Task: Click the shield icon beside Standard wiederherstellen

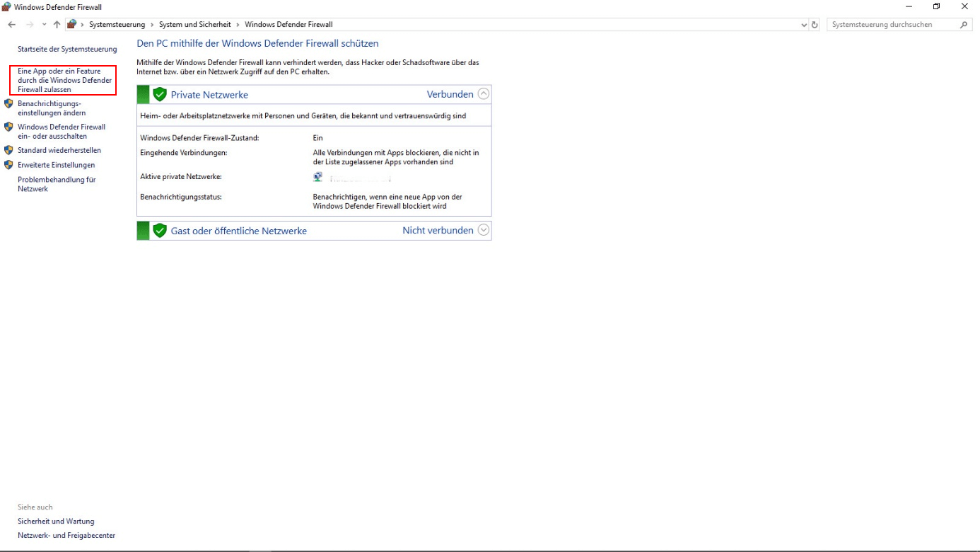Action: tap(8, 150)
